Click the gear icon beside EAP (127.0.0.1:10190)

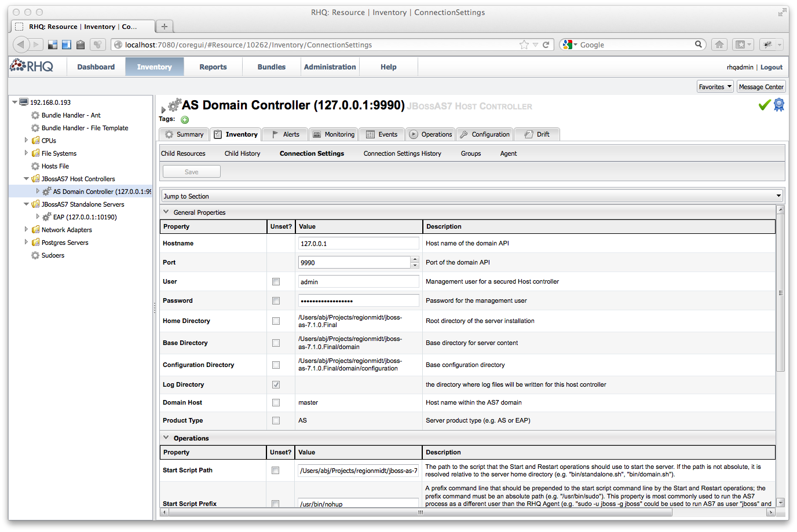[x=47, y=217]
